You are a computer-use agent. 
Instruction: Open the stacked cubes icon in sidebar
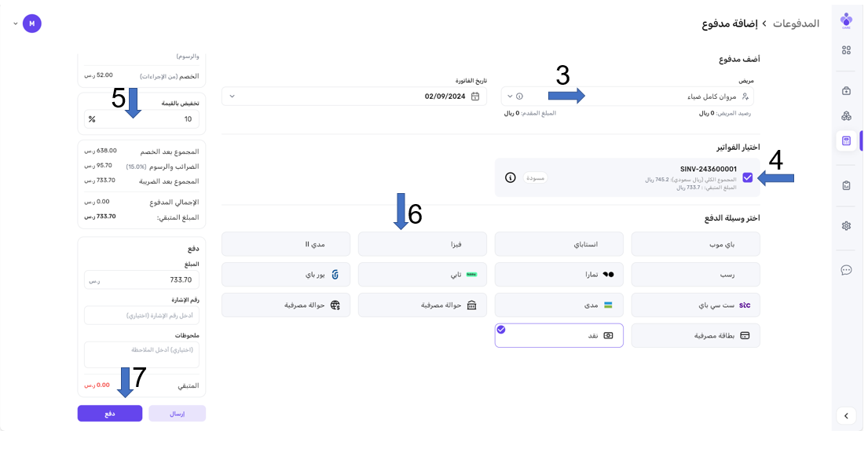[846, 115]
